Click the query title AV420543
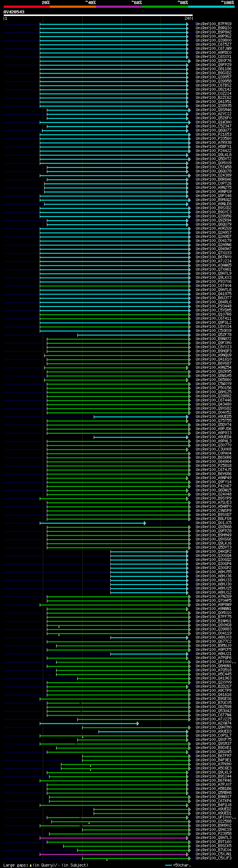Viewport: 238px width, 868px height. [x=14, y=12]
